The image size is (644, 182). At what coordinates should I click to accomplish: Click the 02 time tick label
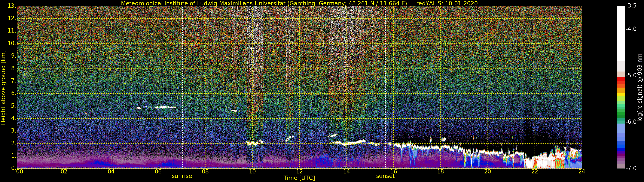(x=64, y=172)
